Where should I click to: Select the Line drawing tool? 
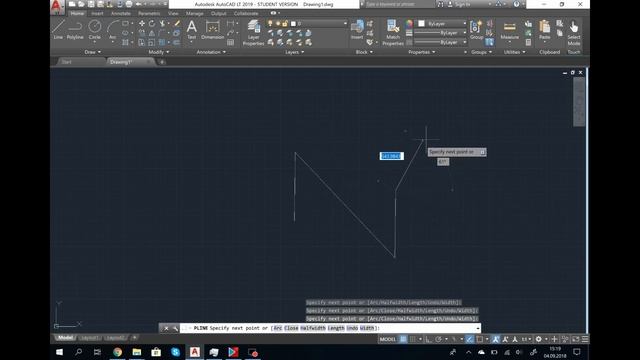point(58,29)
